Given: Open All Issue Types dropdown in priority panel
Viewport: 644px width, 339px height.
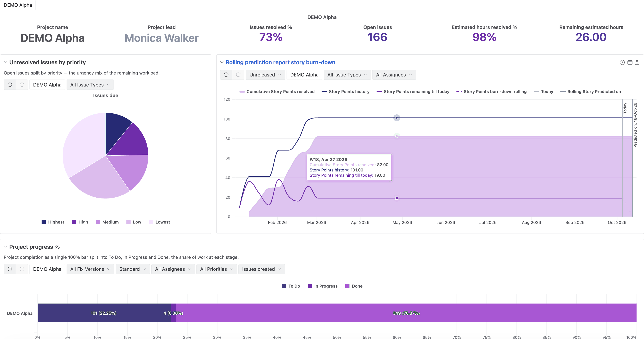Looking at the screenshot, I should tap(90, 85).
